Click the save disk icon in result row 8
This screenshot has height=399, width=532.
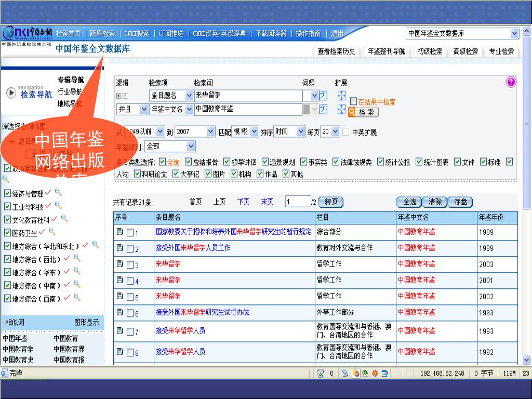[120, 352]
